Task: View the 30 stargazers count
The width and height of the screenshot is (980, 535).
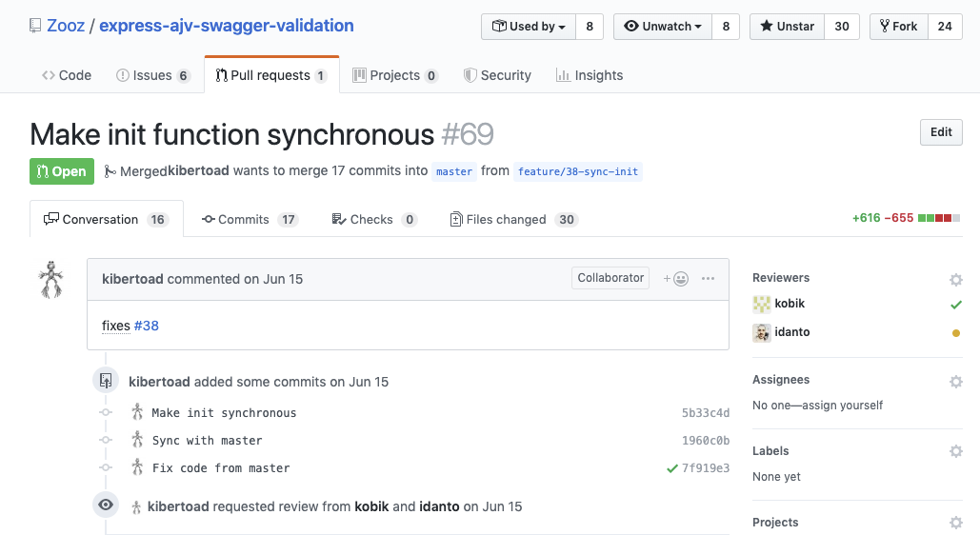Action: pyautogui.click(x=842, y=27)
